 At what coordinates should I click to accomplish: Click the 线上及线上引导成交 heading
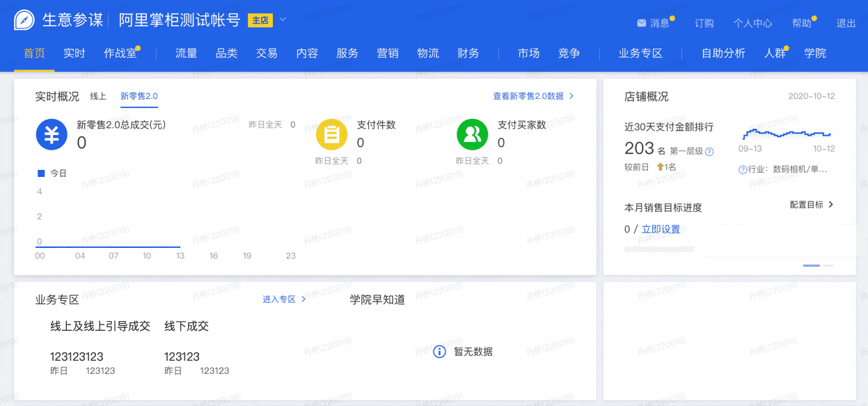100,326
